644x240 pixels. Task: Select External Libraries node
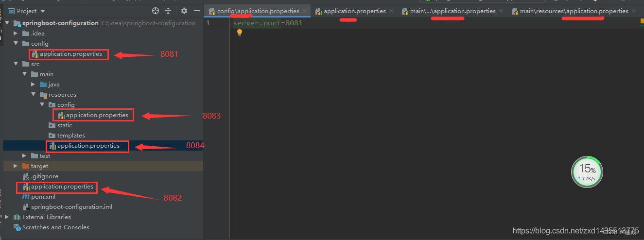[x=46, y=217]
